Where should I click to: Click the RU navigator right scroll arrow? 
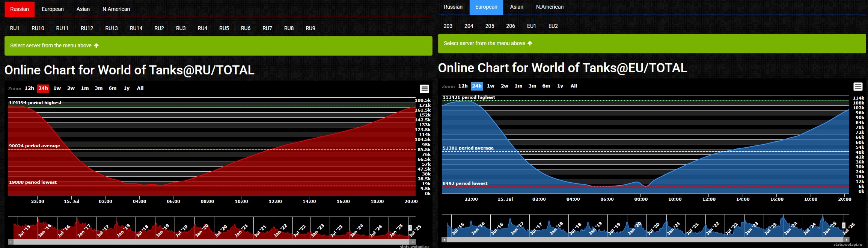pyautogui.click(x=413, y=242)
